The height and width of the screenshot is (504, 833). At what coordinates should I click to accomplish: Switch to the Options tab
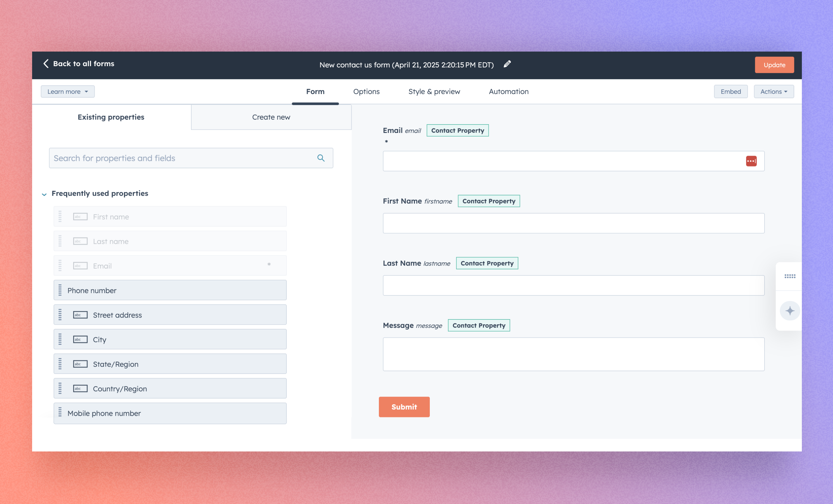pyautogui.click(x=367, y=91)
